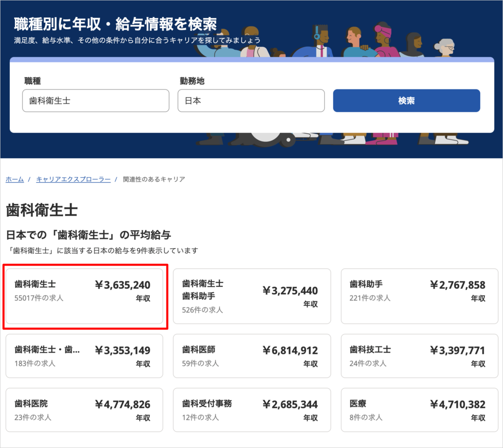Open the 歯科助手 card with 221件の求人
The image size is (503, 448).
(420, 296)
